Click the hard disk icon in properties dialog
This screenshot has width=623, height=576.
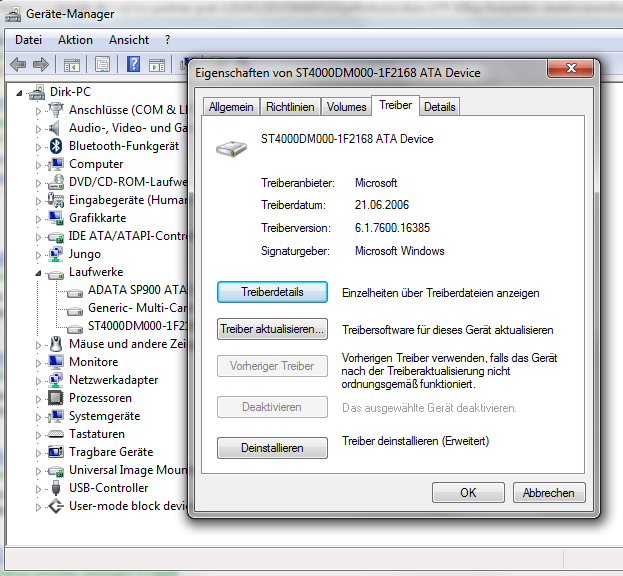232,148
